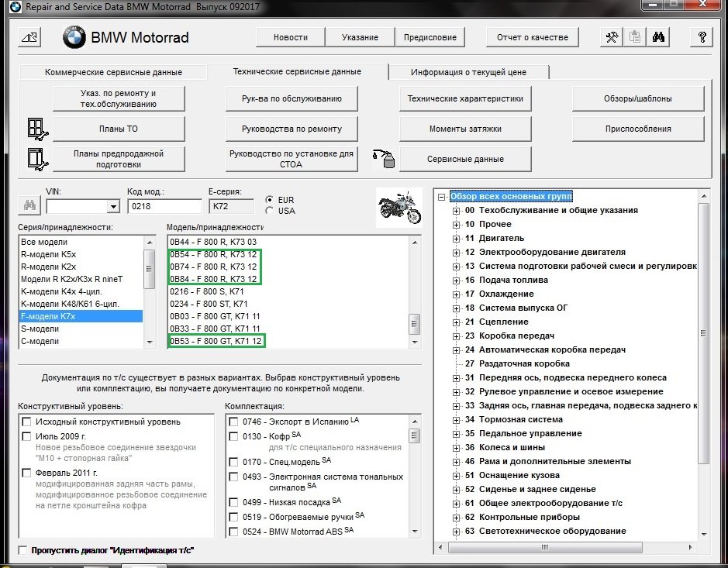
Task: Expand the 11 Двигатель tree node
Action: (457, 238)
